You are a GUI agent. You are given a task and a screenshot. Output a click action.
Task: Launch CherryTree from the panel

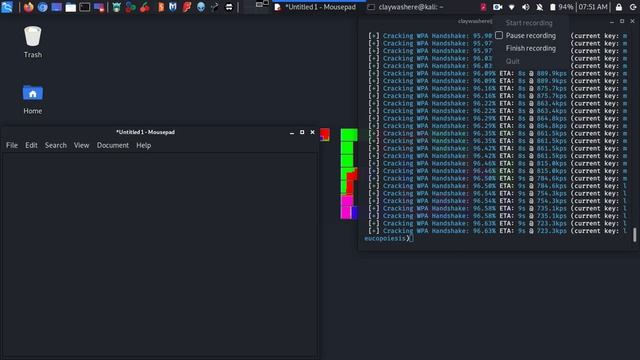[145, 7]
